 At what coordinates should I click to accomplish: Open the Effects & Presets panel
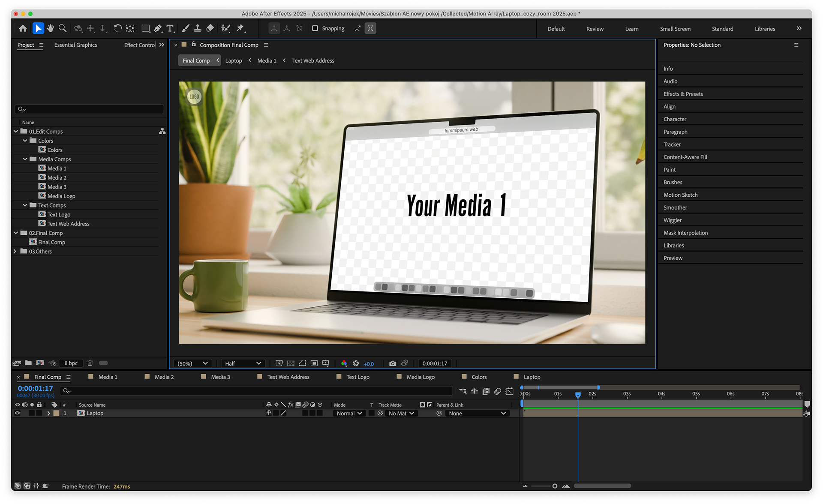(683, 94)
